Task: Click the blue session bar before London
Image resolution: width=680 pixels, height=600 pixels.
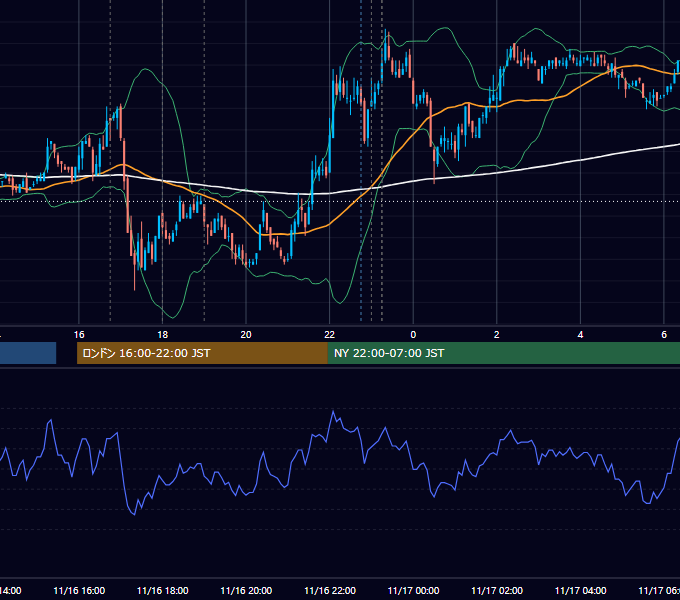Action: (x=28, y=353)
